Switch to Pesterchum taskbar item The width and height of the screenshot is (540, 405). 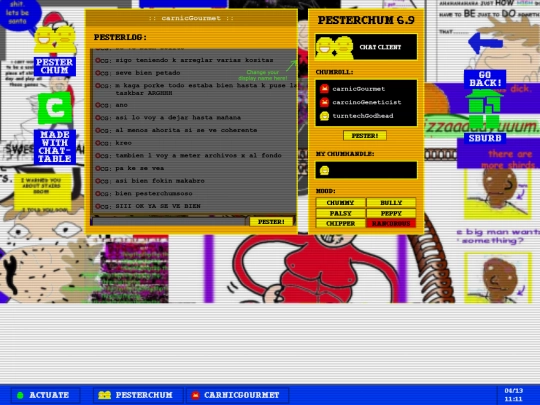[138, 395]
